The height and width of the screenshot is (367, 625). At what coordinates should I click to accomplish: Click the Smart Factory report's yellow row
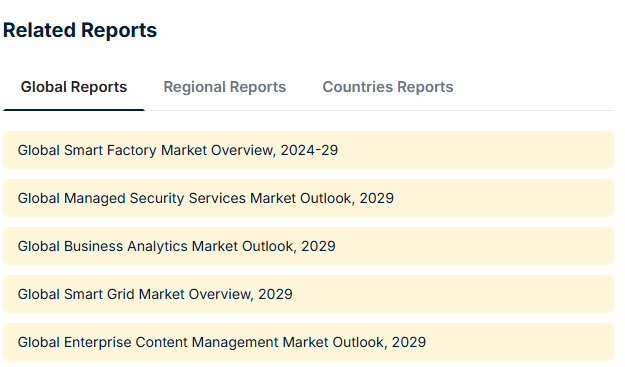click(x=309, y=150)
